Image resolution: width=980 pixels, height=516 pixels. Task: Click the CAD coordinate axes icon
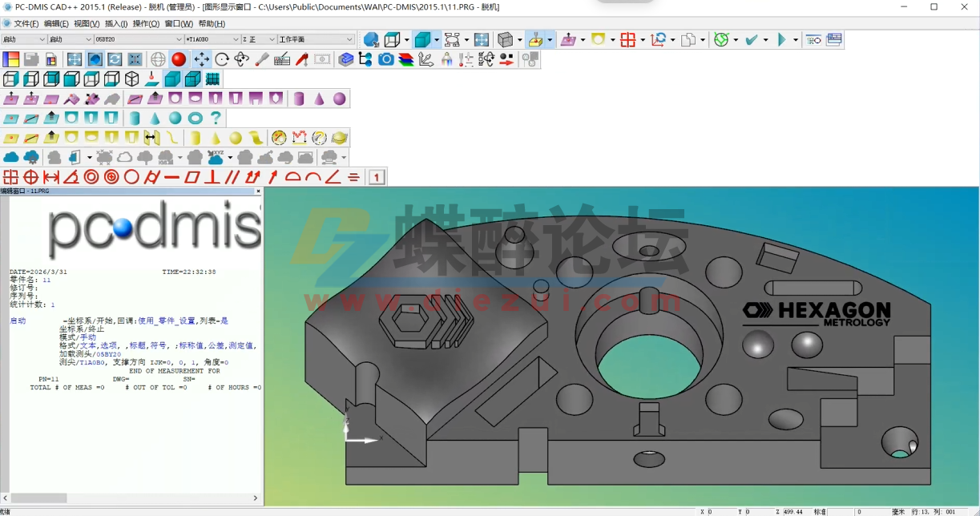click(427, 58)
